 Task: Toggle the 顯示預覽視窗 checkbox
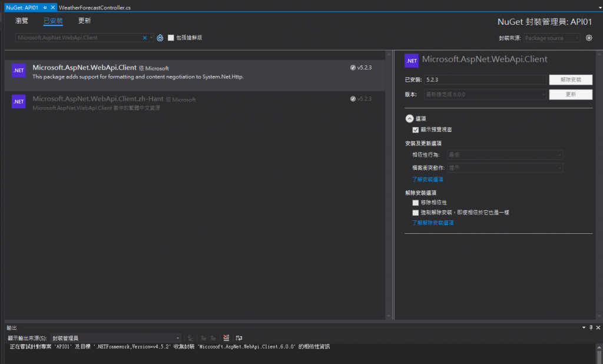click(415, 130)
